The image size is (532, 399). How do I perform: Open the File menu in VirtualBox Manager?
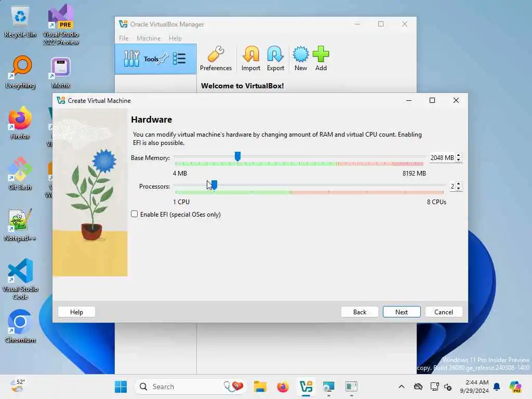(x=124, y=38)
